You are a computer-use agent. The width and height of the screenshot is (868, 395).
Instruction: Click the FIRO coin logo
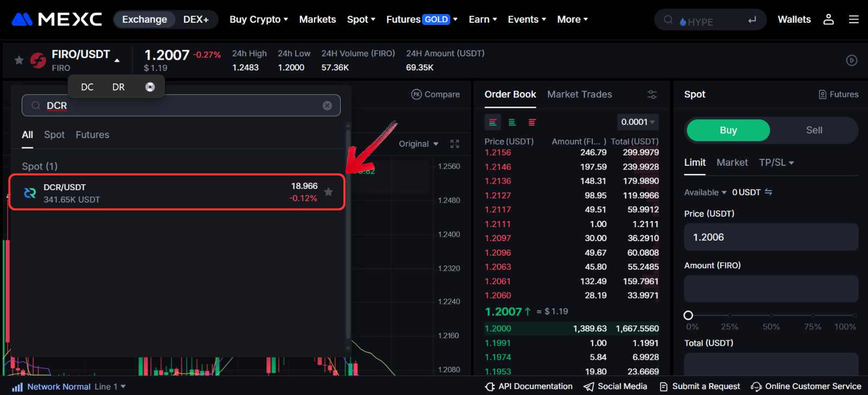(x=38, y=60)
